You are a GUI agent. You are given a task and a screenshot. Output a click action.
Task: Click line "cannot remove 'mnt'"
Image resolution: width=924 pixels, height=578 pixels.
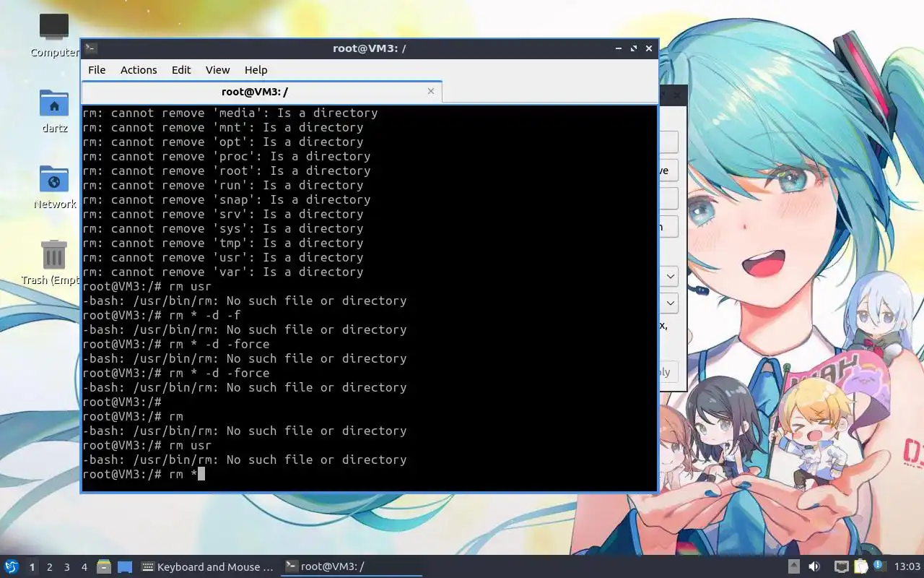(x=223, y=127)
